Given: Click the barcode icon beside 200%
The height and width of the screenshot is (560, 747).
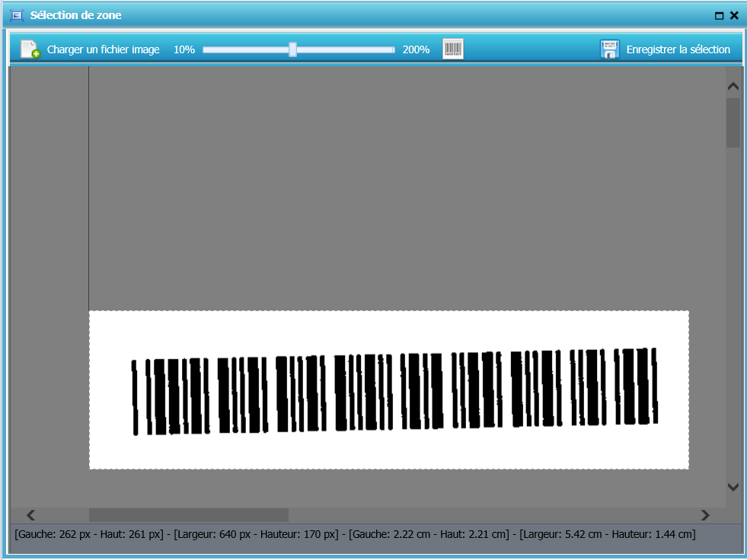Looking at the screenshot, I should (453, 49).
